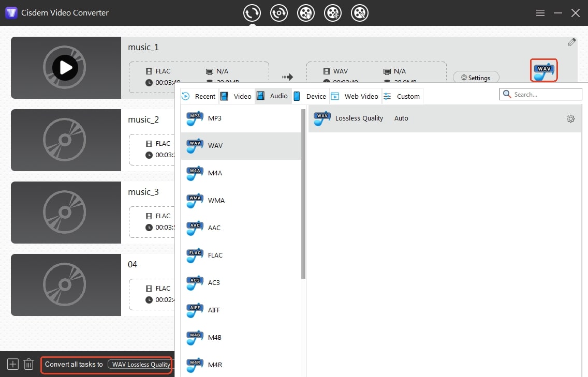
Task: Select the 04 track disc thumbnail
Action: click(x=66, y=285)
